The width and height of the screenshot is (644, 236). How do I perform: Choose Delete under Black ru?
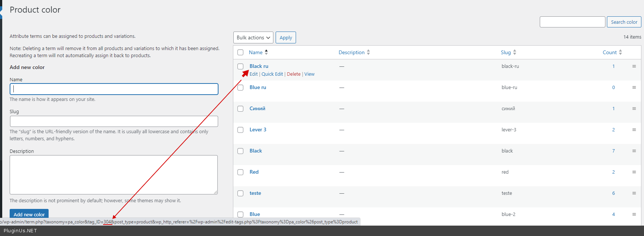pos(293,74)
